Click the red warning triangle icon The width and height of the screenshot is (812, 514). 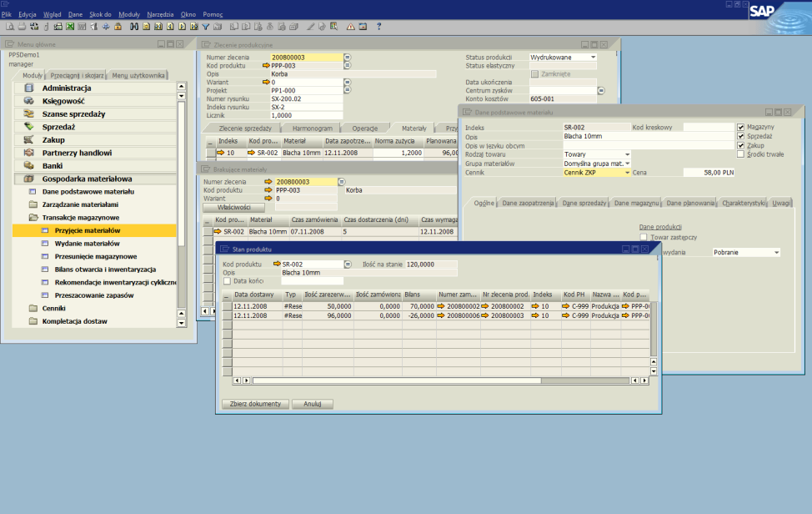[351, 27]
